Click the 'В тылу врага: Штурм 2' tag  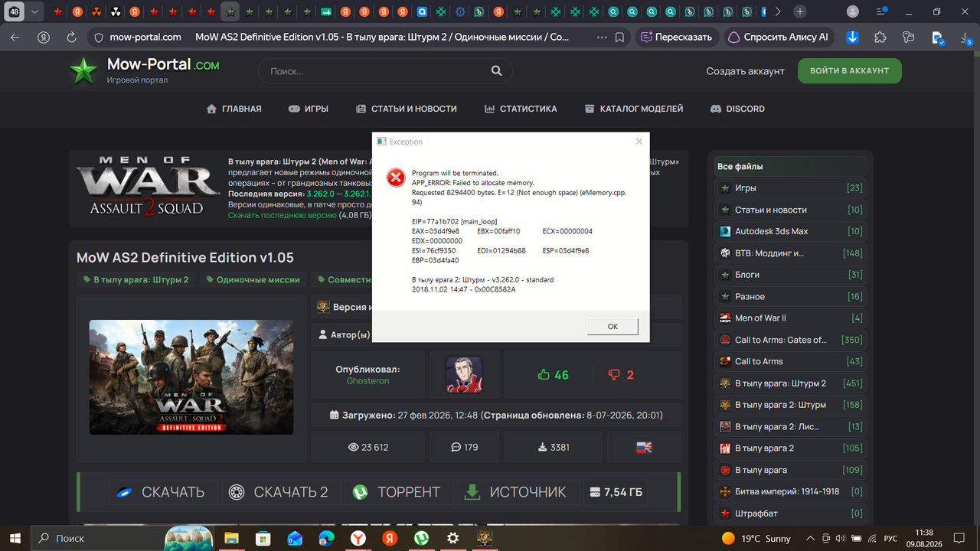(x=136, y=280)
